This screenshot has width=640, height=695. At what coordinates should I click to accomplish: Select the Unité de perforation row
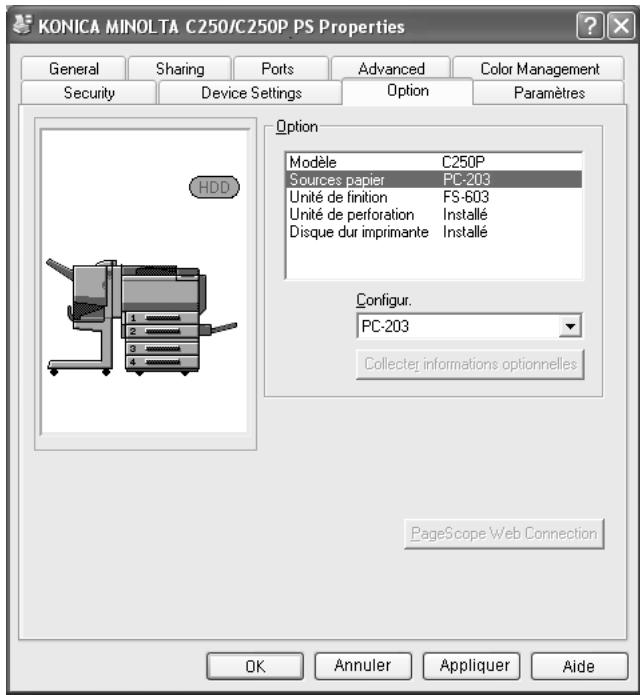coord(434,215)
